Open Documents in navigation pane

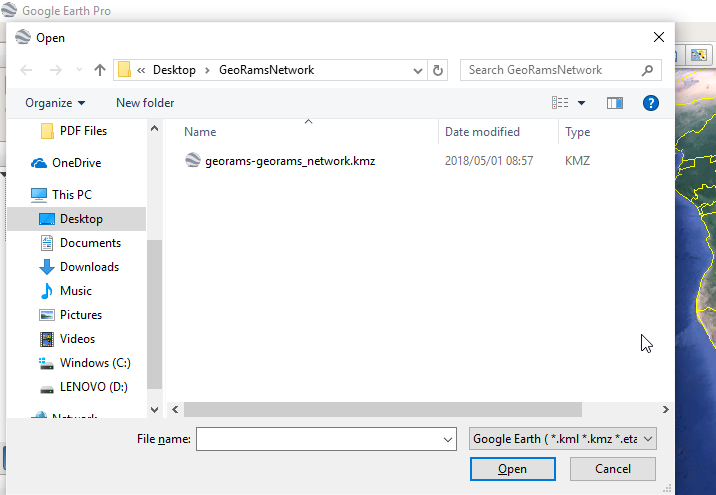click(x=90, y=243)
